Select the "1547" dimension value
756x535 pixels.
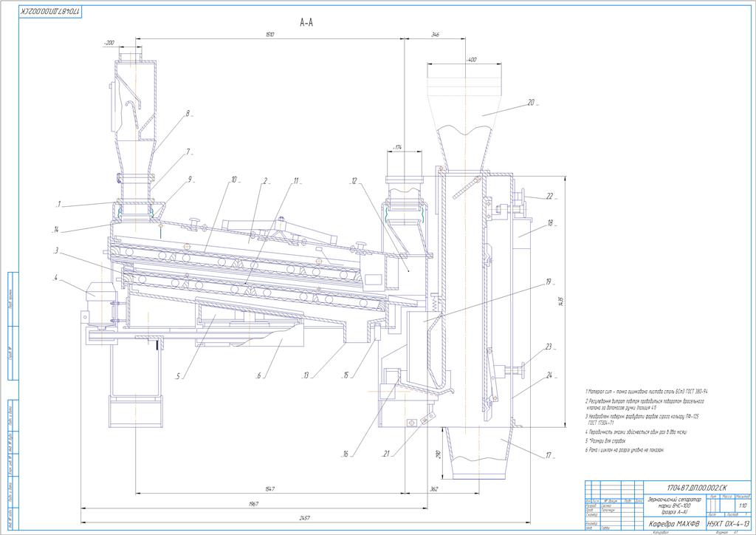269,489
